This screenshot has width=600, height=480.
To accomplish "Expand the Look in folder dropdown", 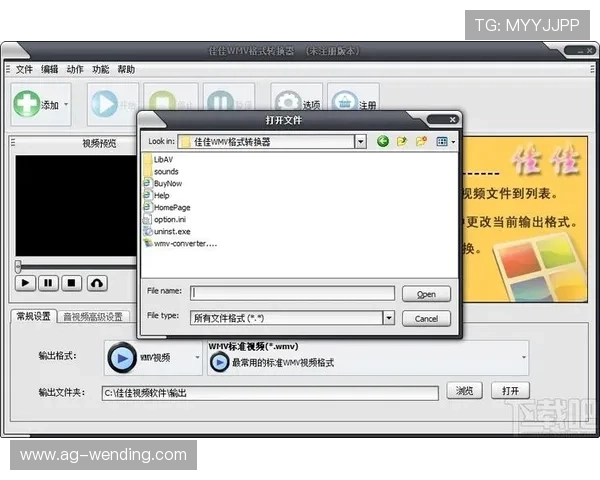I will (360, 142).
